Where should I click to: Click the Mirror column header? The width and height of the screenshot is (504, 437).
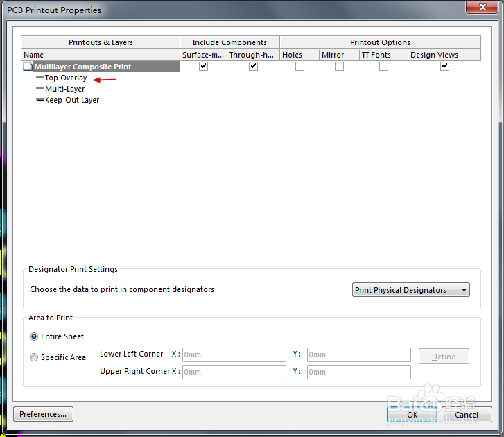[339, 55]
